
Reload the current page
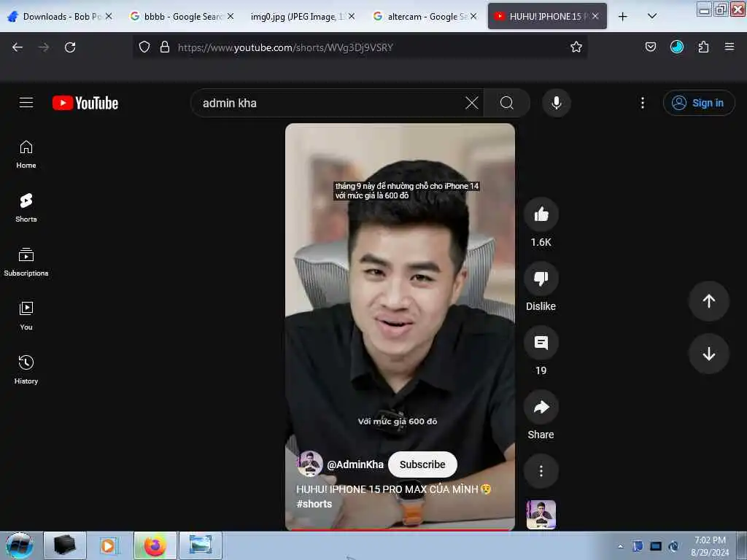70,47
